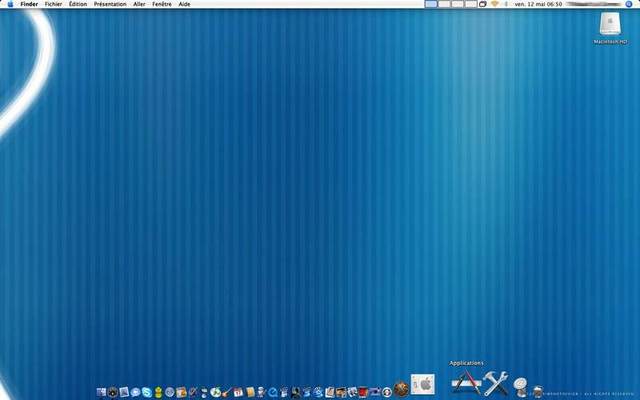This screenshot has height=400, width=640.
Task: Open iCal calendar icon in Dock
Action: tap(238, 392)
